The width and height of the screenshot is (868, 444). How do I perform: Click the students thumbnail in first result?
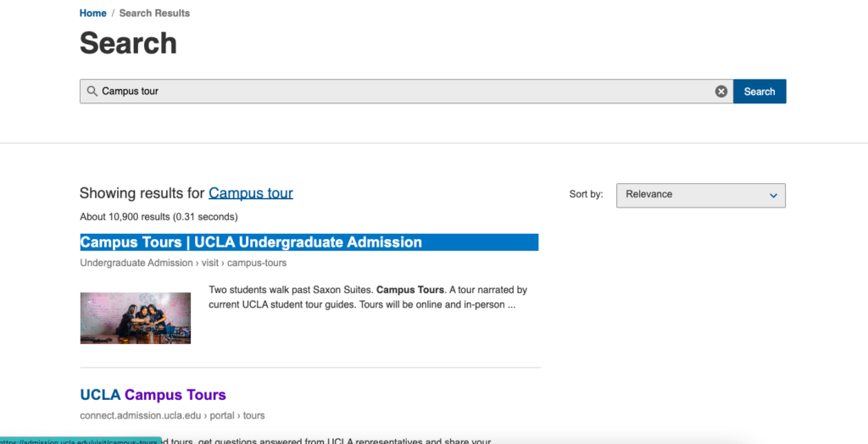click(136, 319)
